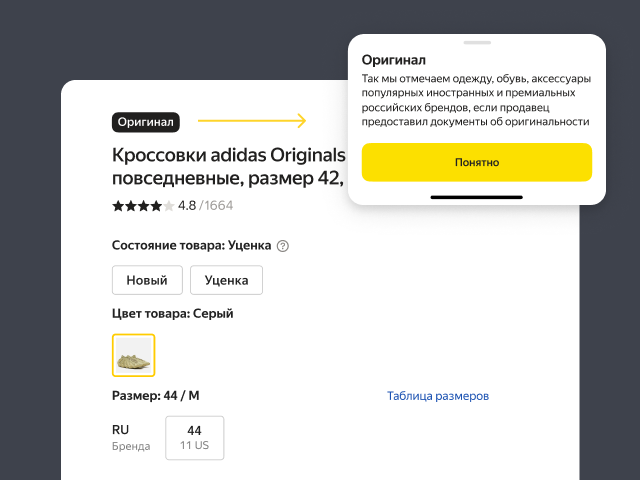The image size is (640, 480).
Task: Select the Уценка condition option
Action: pos(226,280)
